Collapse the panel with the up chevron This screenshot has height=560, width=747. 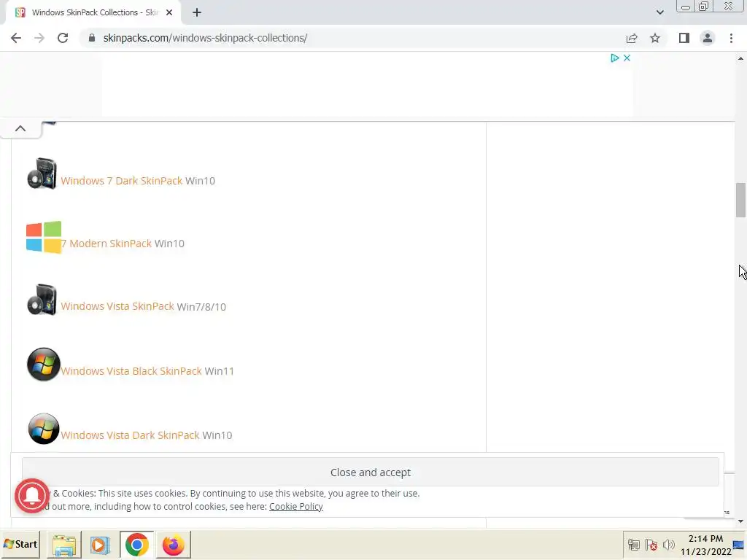(20, 128)
